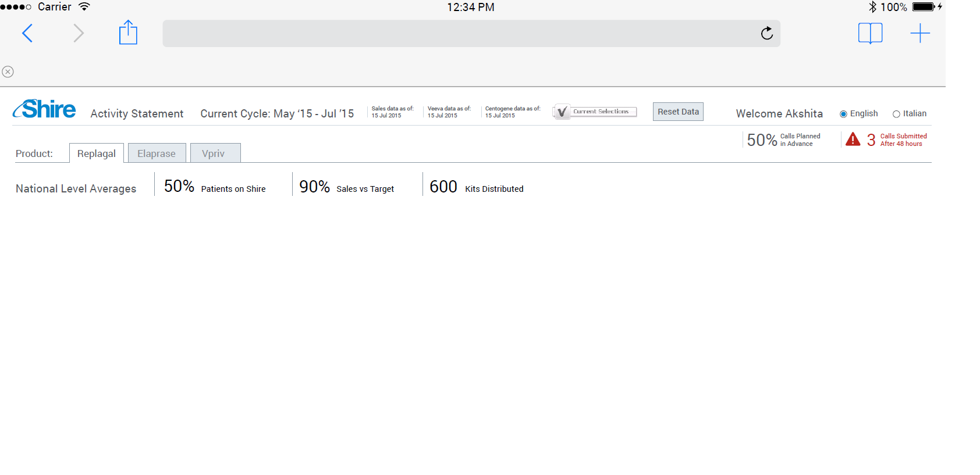The image size is (980, 475).
Task: Tap the 12:34 PM clock
Action: pyautogui.click(x=471, y=7)
